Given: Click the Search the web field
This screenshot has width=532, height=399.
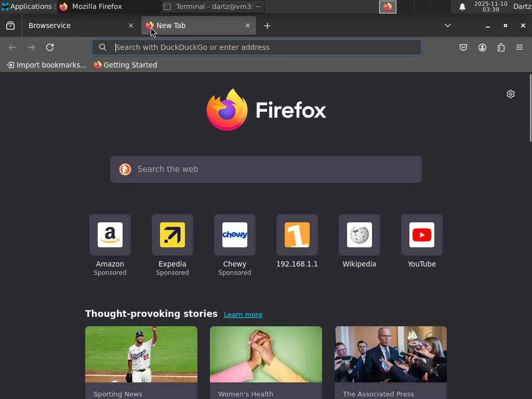Looking at the screenshot, I should point(266,169).
